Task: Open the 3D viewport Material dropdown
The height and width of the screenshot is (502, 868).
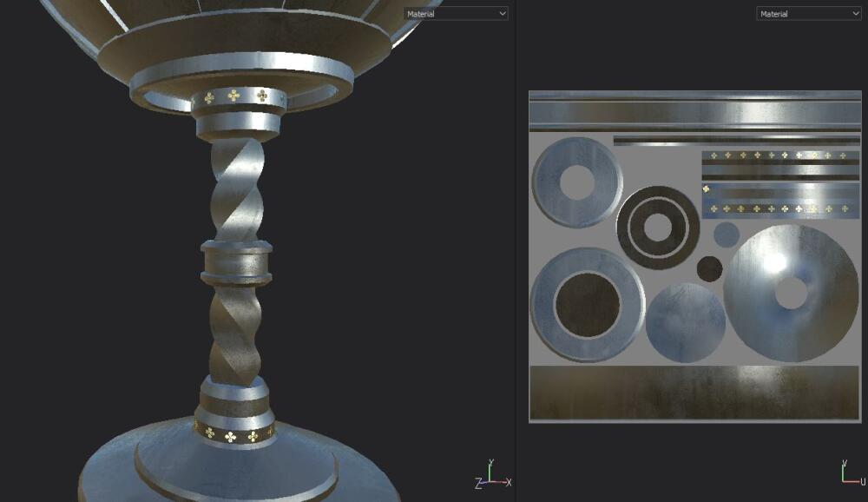Action: click(x=456, y=13)
